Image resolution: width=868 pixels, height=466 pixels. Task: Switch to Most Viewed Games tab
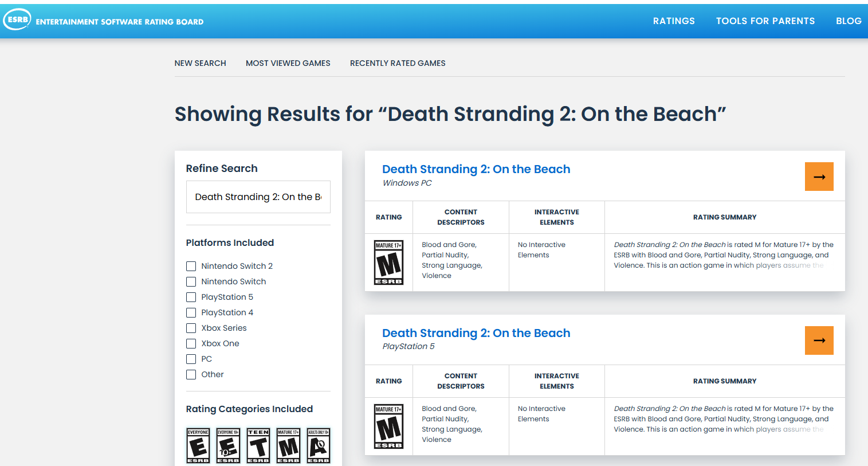(288, 63)
